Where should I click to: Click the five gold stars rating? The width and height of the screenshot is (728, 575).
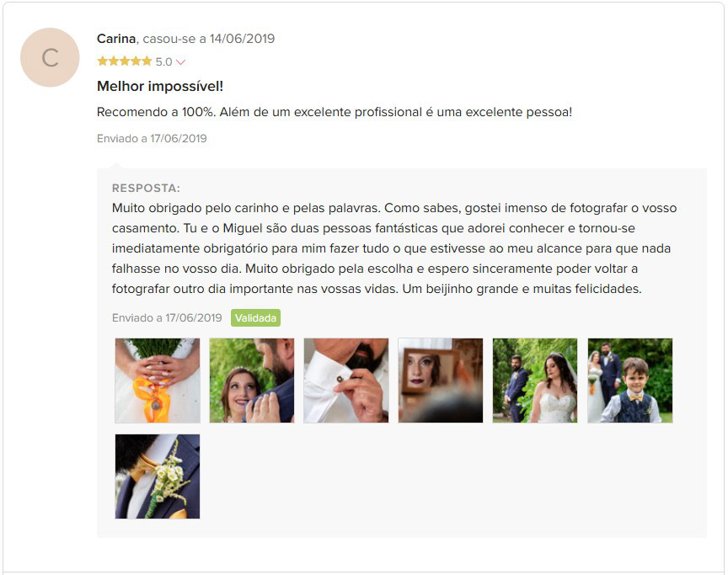pos(125,61)
